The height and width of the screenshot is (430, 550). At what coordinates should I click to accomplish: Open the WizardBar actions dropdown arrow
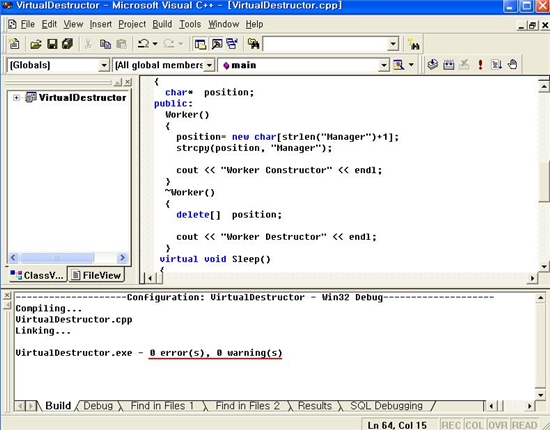pyautogui.click(x=411, y=65)
